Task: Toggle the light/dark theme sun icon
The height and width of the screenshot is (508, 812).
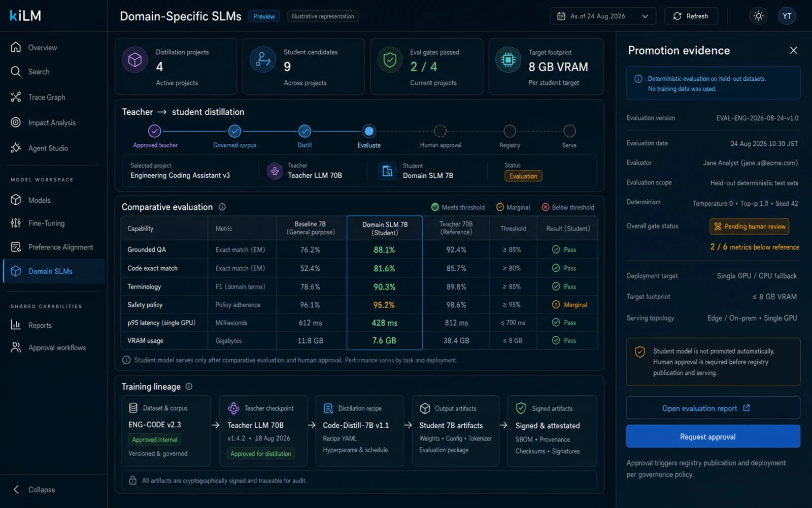Action: point(758,16)
